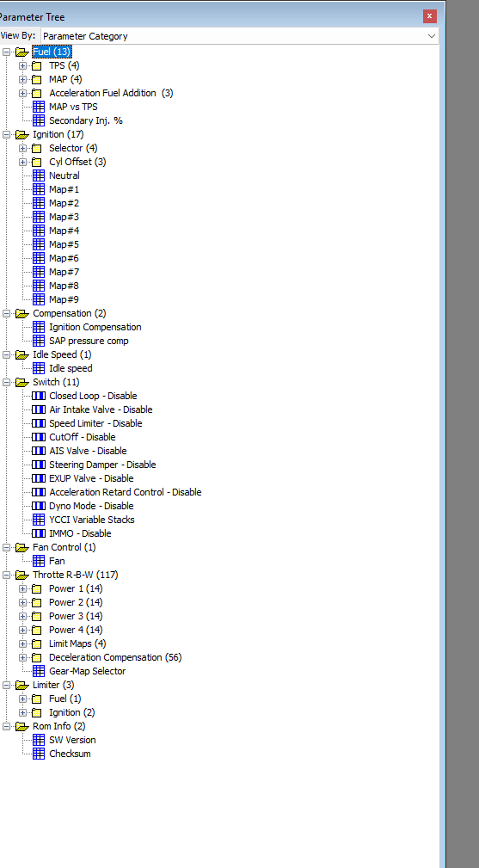This screenshot has width=479, height=868.
Task: Click the Ignition Map#5 table icon
Action: tap(39, 244)
